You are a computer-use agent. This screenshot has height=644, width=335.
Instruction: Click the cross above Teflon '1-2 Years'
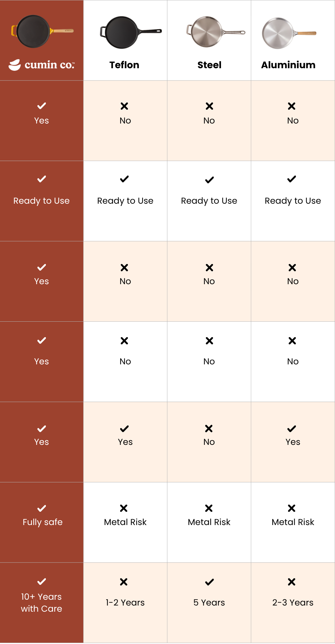pos(124,582)
